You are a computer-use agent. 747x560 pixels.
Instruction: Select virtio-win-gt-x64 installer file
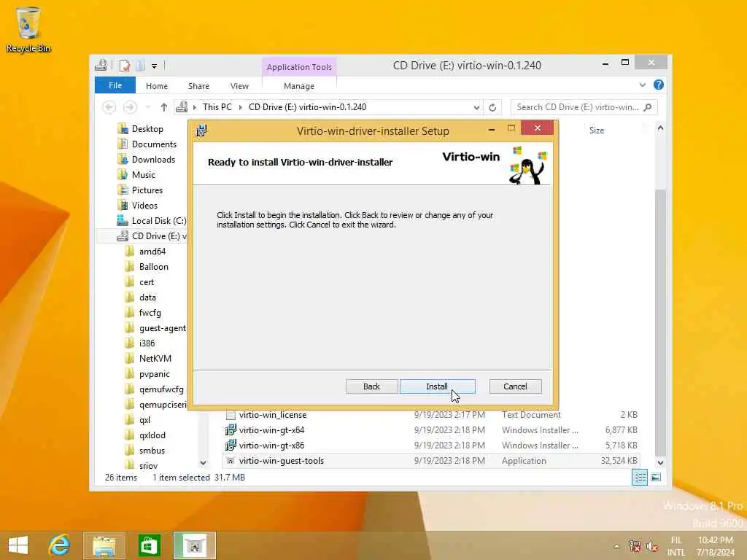(x=271, y=430)
